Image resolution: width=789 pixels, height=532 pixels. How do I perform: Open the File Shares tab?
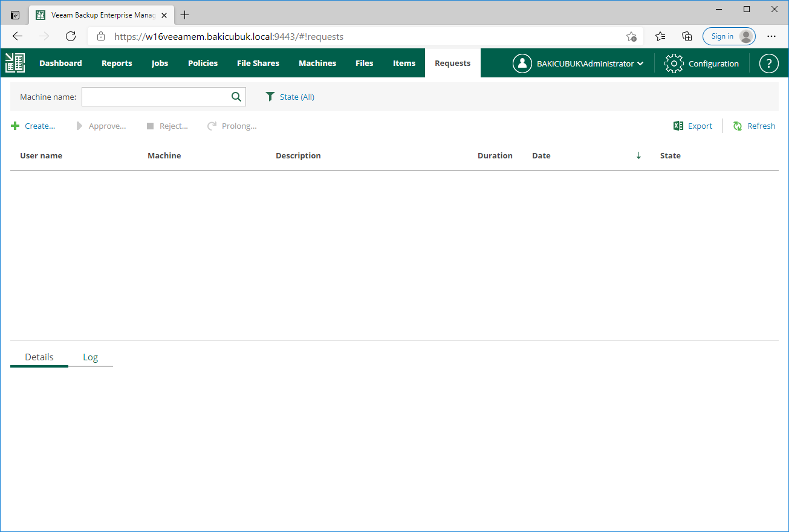pos(258,63)
